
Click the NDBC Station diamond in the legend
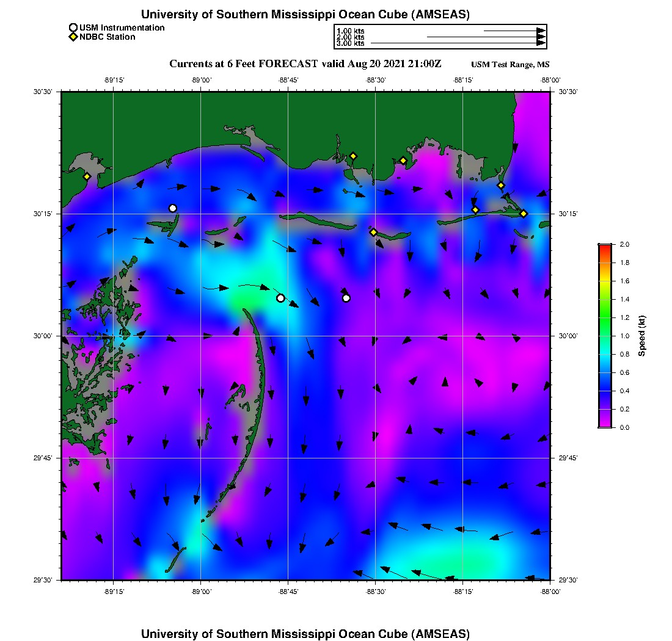point(73,37)
